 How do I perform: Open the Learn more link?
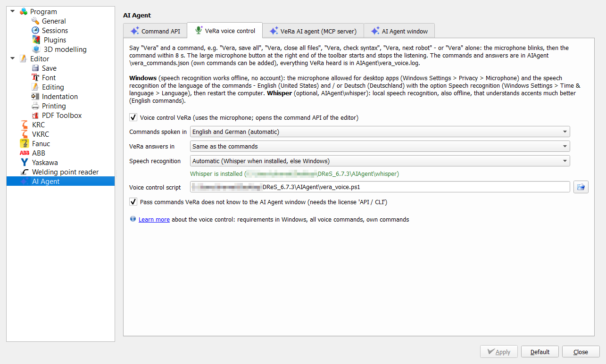click(154, 220)
